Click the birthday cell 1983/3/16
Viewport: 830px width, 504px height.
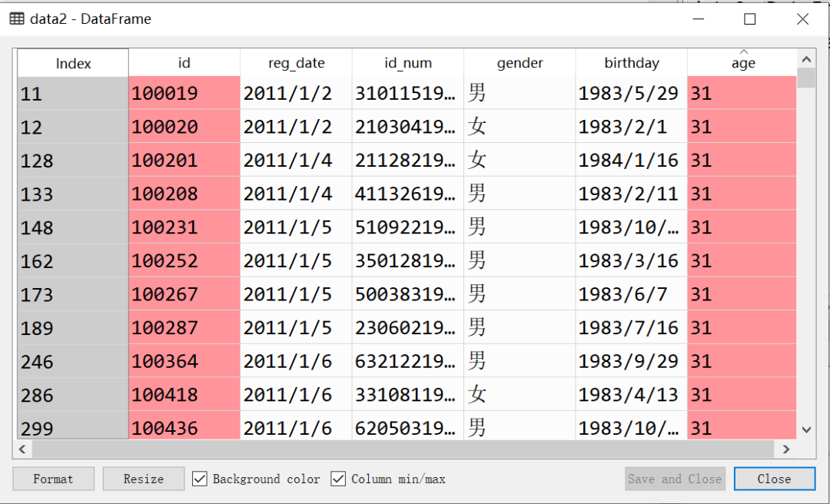[x=631, y=260]
